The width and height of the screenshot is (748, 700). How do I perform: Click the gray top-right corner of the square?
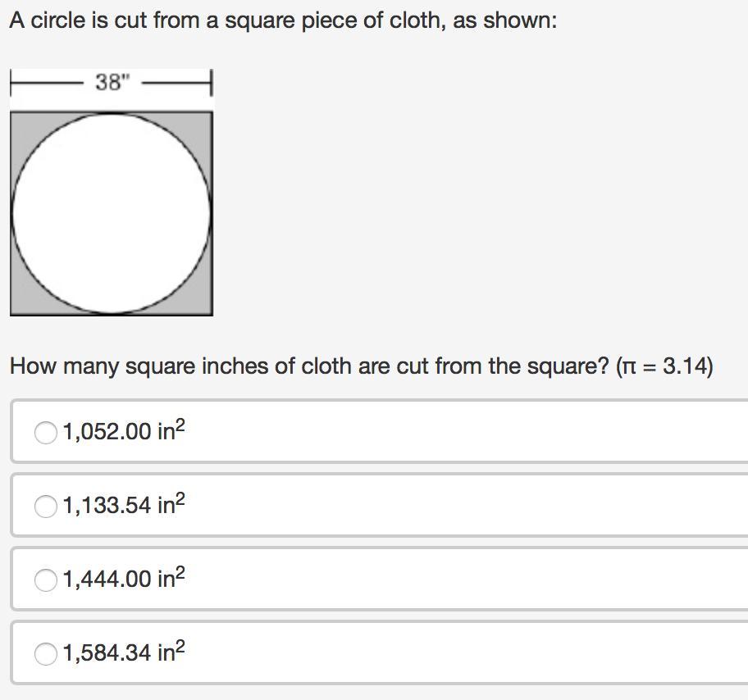(x=203, y=122)
